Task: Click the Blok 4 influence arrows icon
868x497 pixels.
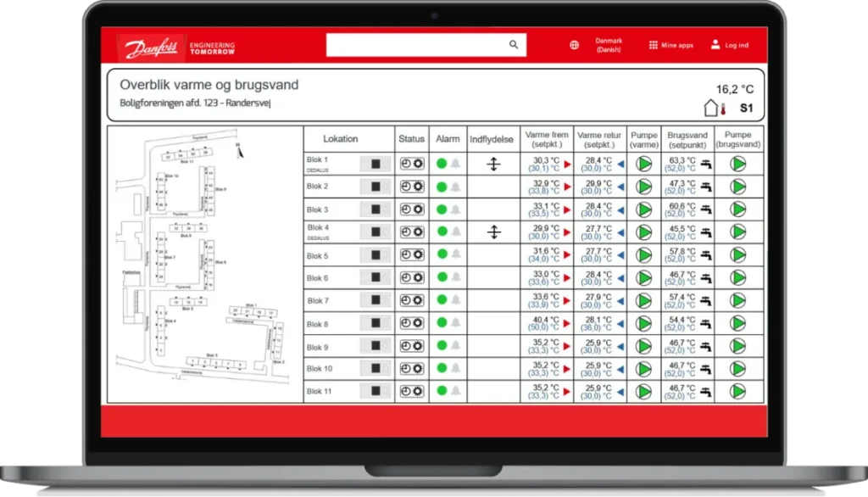Action: pyautogui.click(x=494, y=232)
